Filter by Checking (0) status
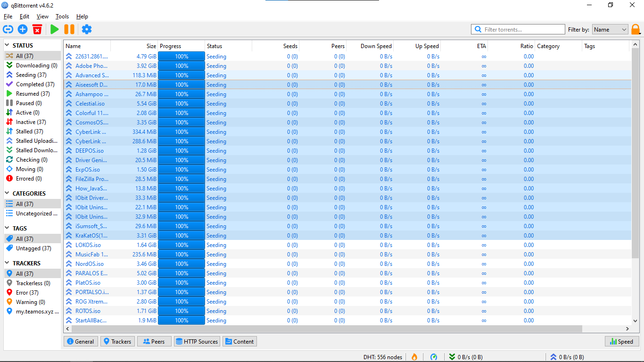 [32, 160]
